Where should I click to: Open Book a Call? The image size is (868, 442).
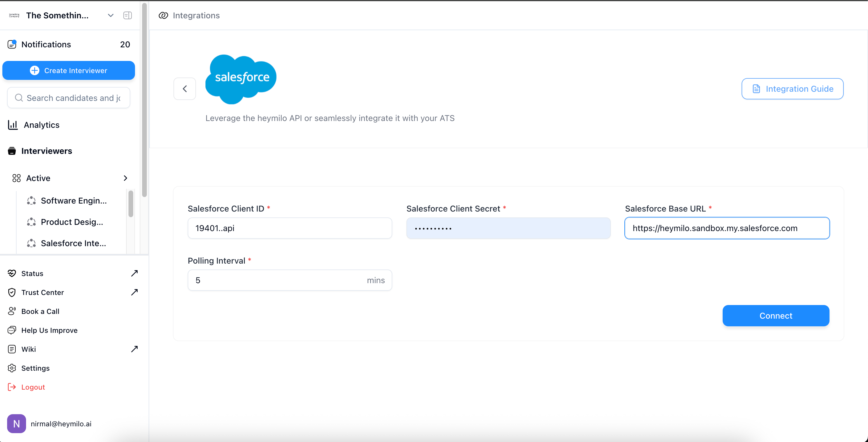[x=41, y=312]
